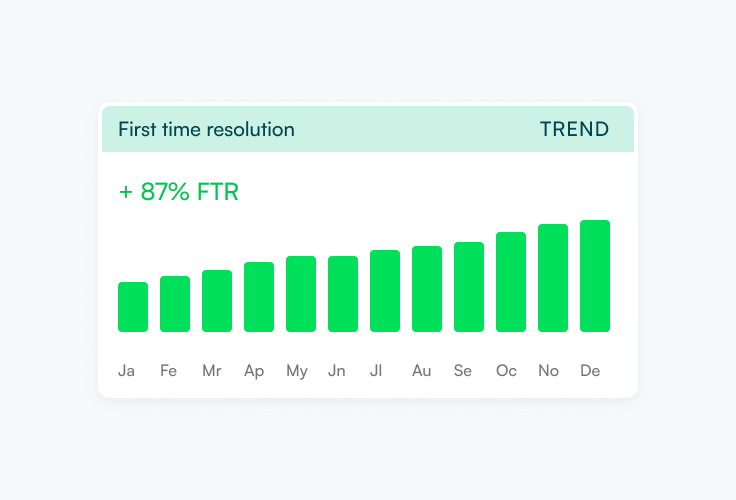Click the January bar in chart
This screenshot has width=736, height=500.
coord(133,307)
